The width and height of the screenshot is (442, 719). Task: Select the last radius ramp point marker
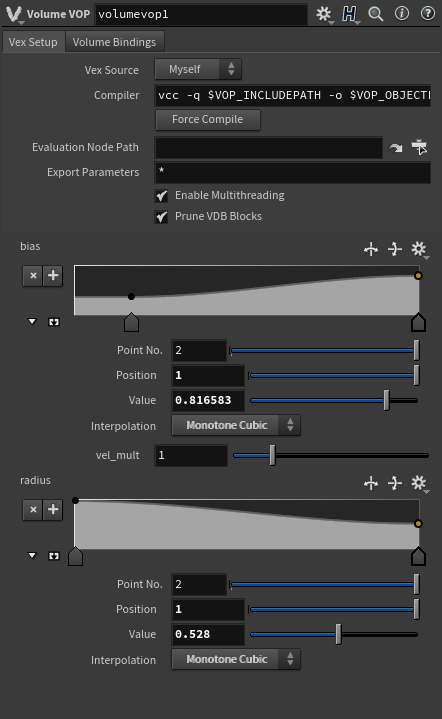click(418, 556)
